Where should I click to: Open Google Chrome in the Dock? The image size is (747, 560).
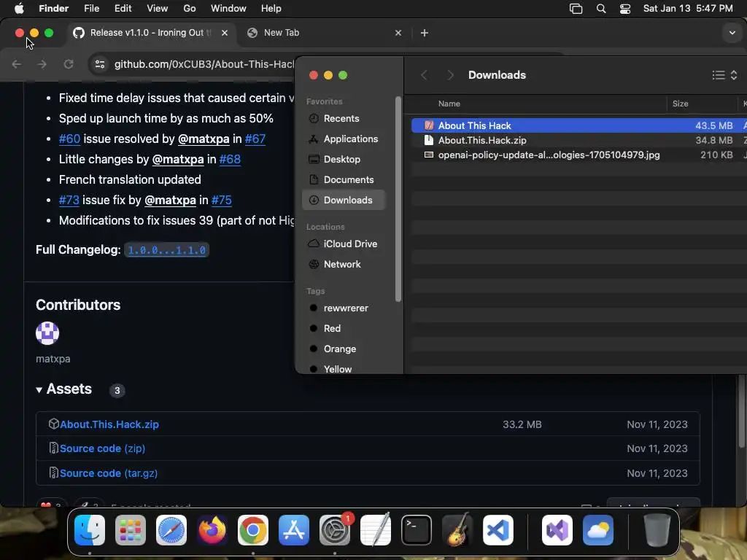(253, 530)
